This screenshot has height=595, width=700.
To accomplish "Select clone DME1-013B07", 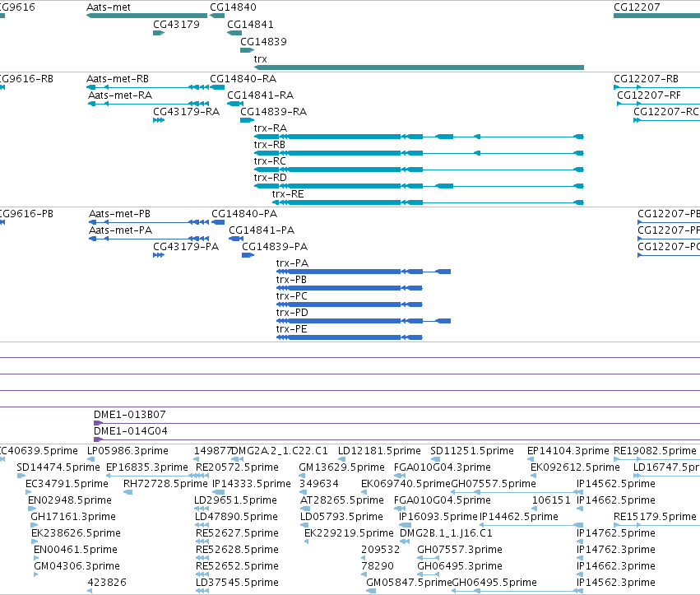I will pos(396,423).
